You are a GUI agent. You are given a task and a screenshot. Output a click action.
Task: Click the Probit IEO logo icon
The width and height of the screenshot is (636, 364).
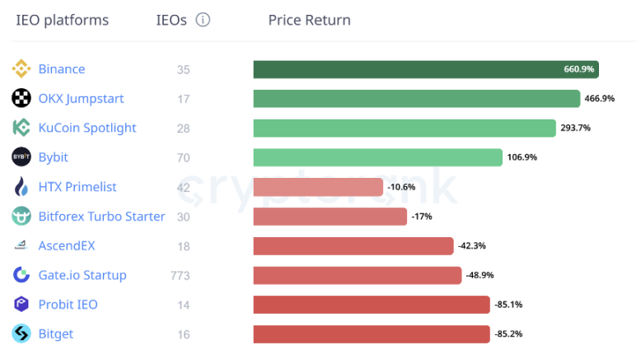[21, 305]
